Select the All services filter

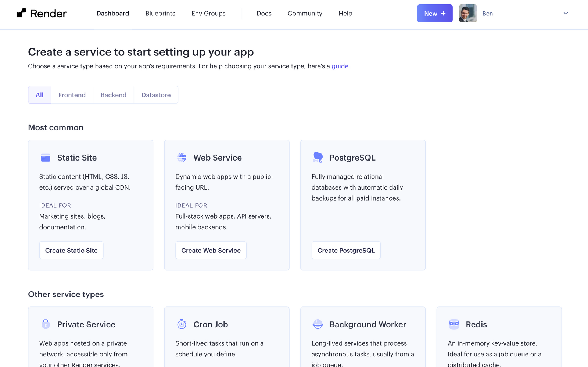[x=40, y=95]
